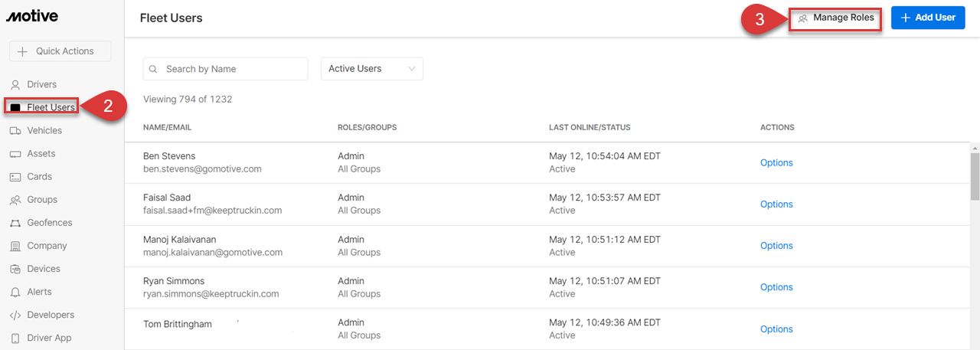The height and width of the screenshot is (350, 980).
Task: Click the Groups people icon in sidebar
Action: [15, 200]
